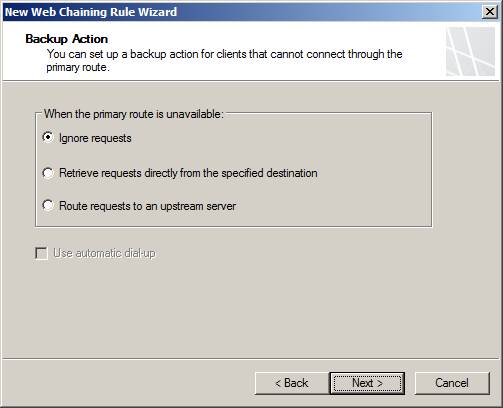Screen dimensions: 503x408
Task: Close the wizard using the X button
Action: [490, 12]
